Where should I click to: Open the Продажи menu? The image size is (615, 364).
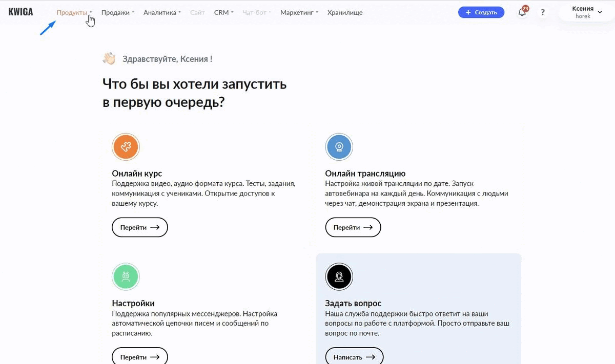click(118, 12)
